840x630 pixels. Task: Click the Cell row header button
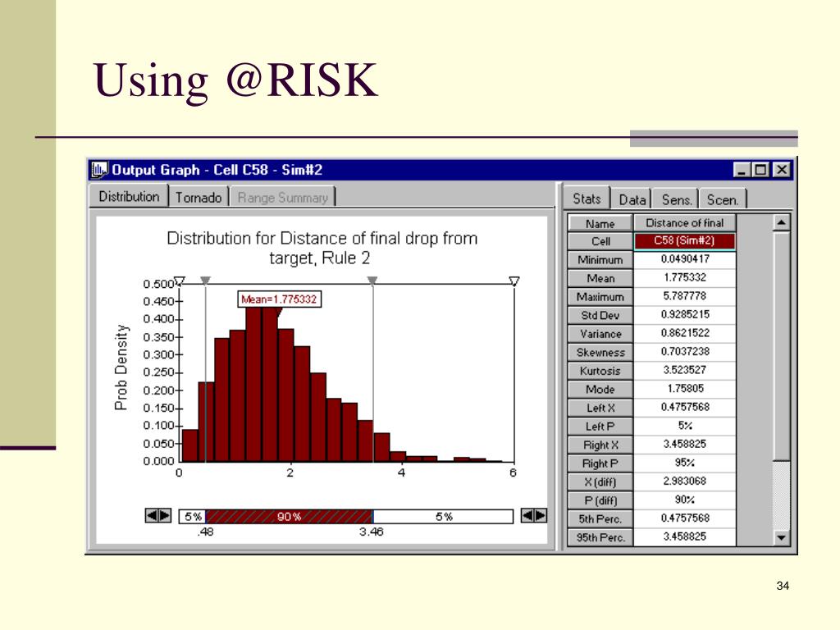[600, 241]
